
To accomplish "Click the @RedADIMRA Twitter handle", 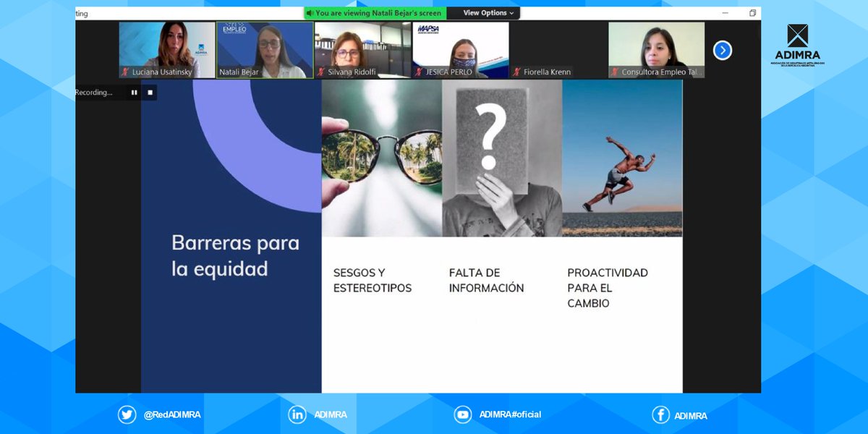I will 172,415.
